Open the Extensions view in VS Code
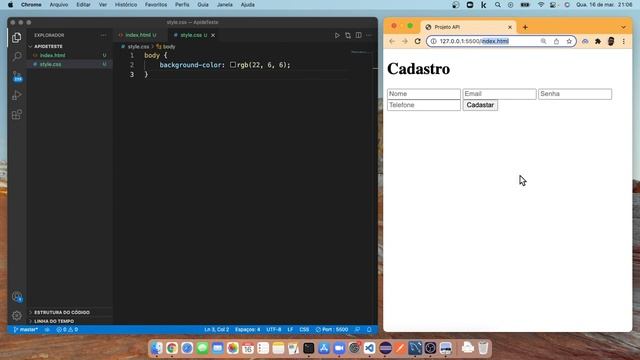Viewport: 640px width, 360px height. (17, 115)
